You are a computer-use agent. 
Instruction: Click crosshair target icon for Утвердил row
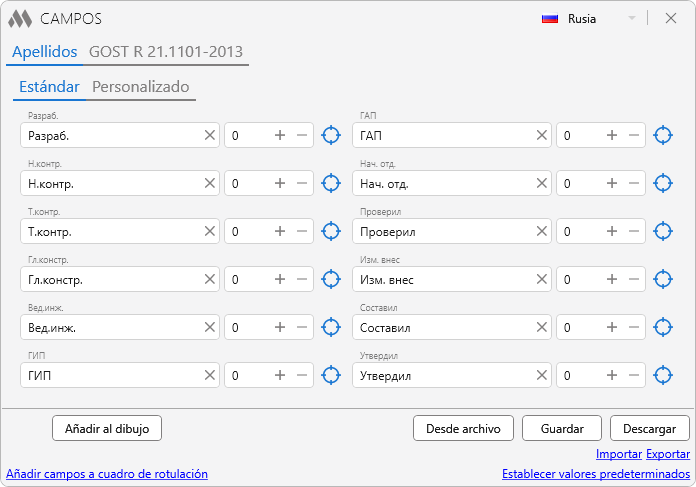click(x=662, y=376)
